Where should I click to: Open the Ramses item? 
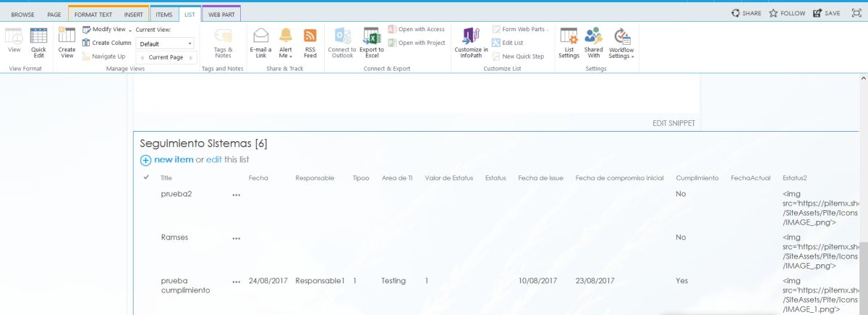pyautogui.click(x=174, y=237)
